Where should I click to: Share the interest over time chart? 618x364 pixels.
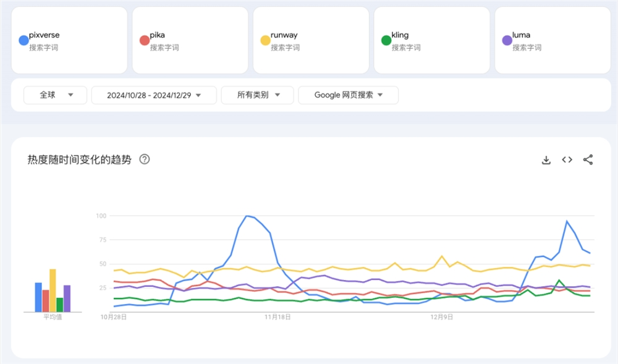point(588,159)
